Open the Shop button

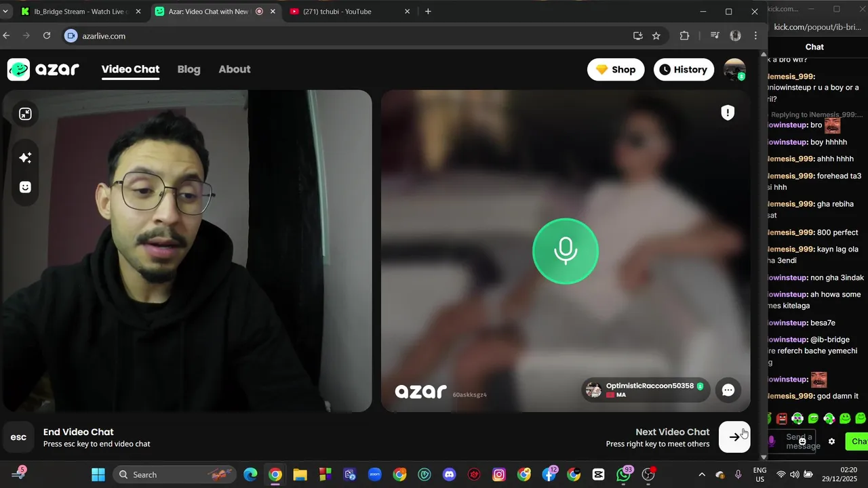coord(616,69)
